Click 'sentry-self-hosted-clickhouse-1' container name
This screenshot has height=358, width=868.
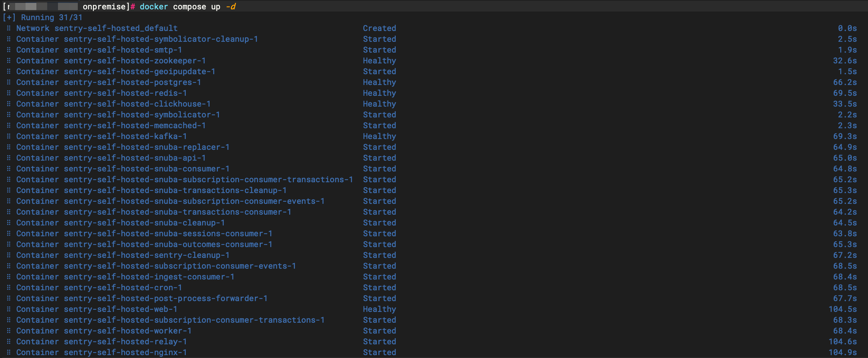pyautogui.click(x=137, y=104)
